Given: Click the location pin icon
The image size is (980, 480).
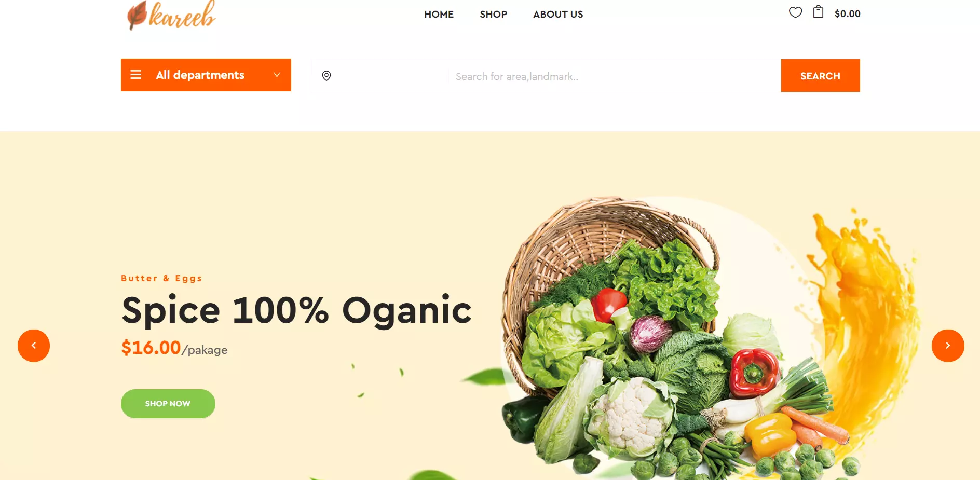Looking at the screenshot, I should click(326, 76).
